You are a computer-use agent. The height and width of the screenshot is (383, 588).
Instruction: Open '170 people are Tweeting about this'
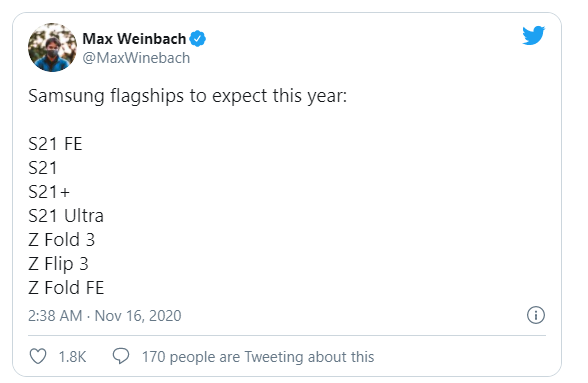pyautogui.click(x=258, y=357)
